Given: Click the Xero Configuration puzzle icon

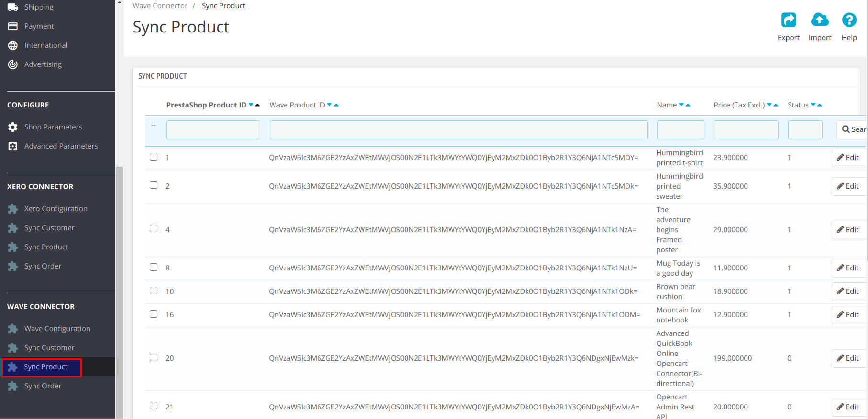Looking at the screenshot, I should [13, 209].
